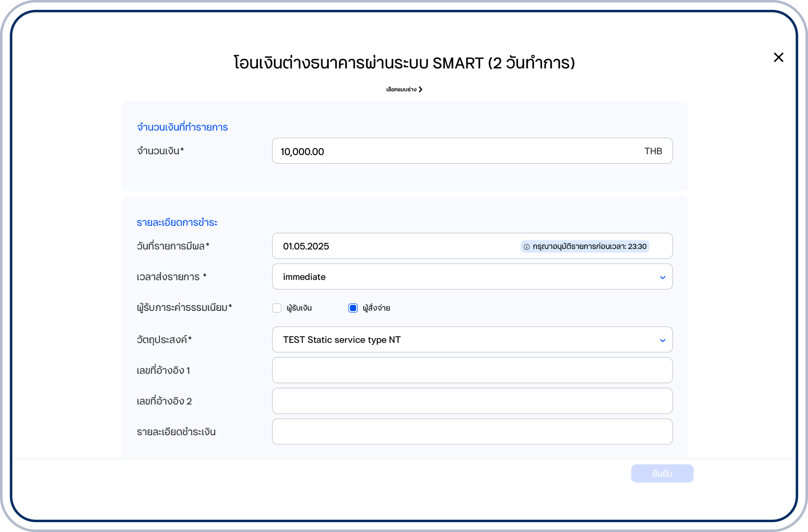
Task: Click the เลขที่อ้างอิง 2 input field
Action: 472,401
